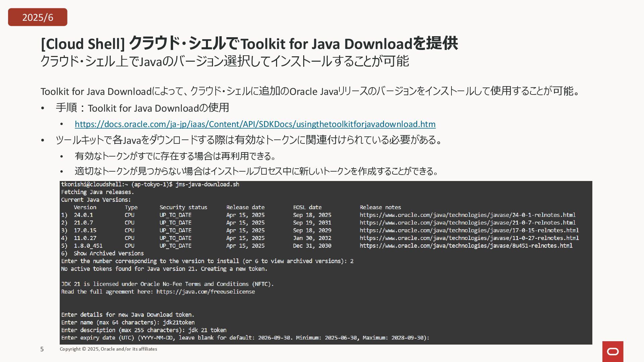
Task: Click the 2025/6 date badge
Action: [38, 17]
